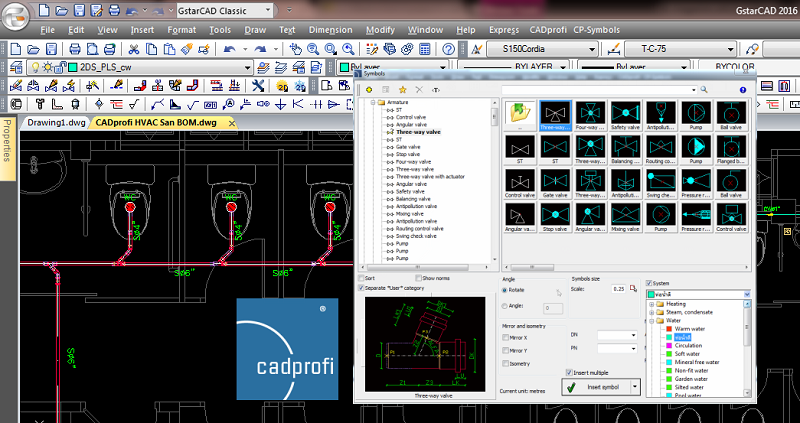This screenshot has height=423, width=800.
Task: Click the blue Help question mark icon
Action: tap(448, 49)
